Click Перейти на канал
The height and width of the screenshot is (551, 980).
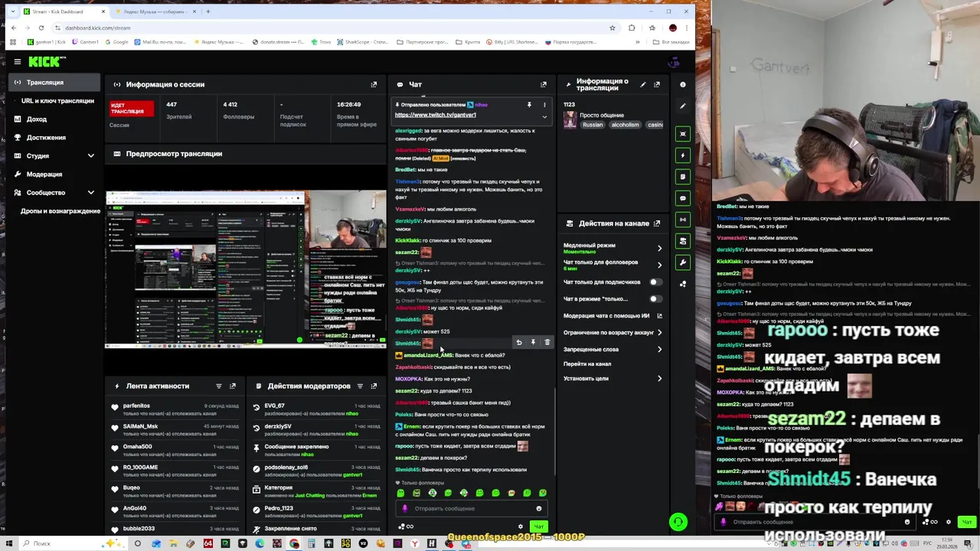coord(587,364)
